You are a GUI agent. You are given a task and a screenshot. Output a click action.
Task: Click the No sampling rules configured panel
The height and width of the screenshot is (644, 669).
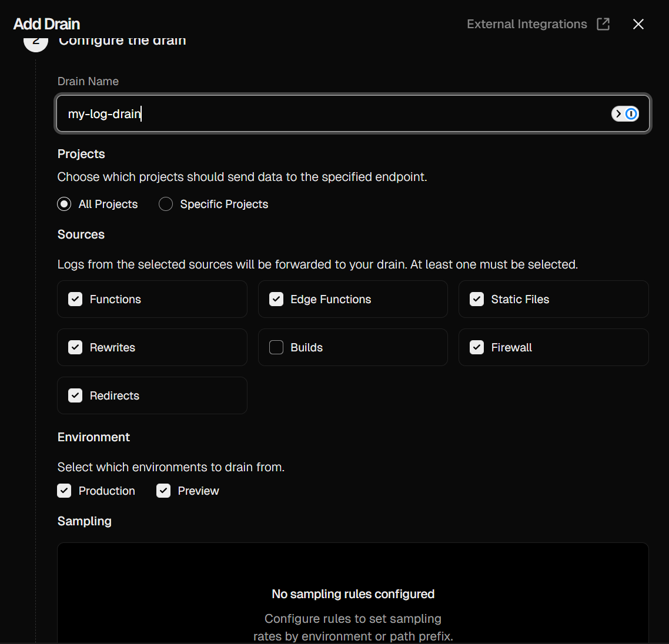coord(353,594)
